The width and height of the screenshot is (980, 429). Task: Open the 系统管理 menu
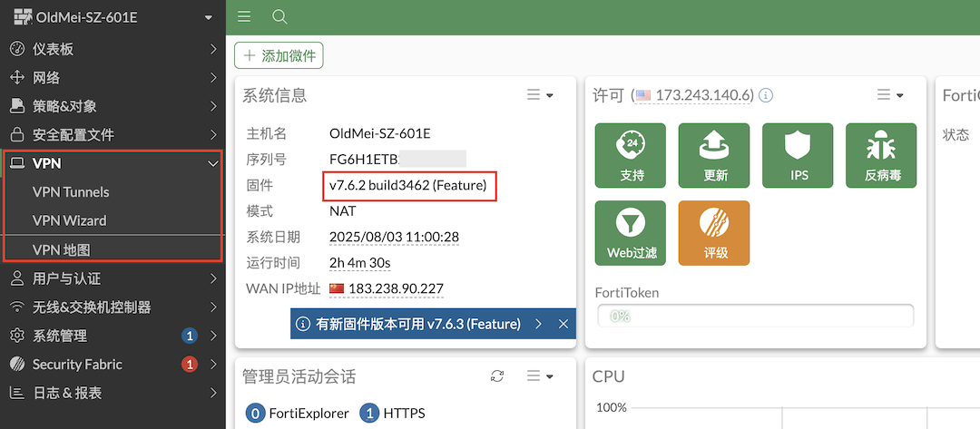[113, 336]
